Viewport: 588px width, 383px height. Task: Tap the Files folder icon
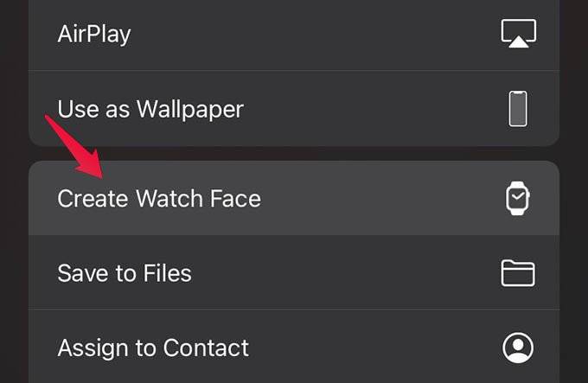pyautogui.click(x=518, y=273)
